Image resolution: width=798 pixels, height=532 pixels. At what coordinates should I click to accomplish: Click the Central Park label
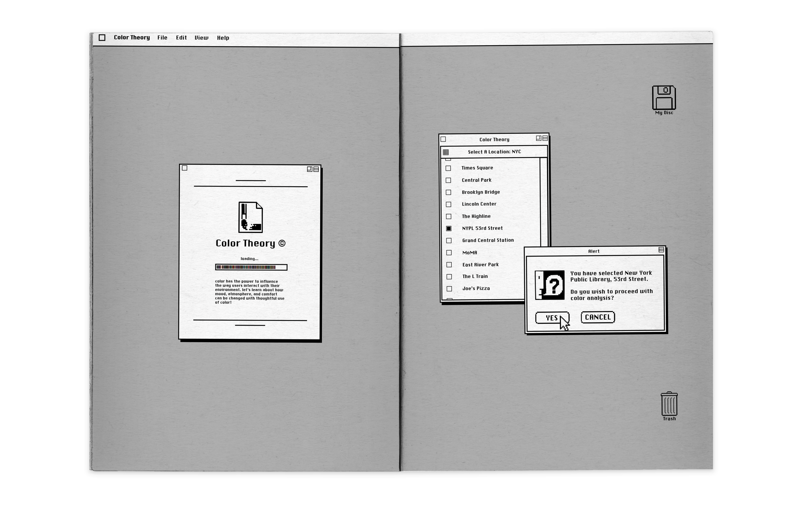(476, 180)
